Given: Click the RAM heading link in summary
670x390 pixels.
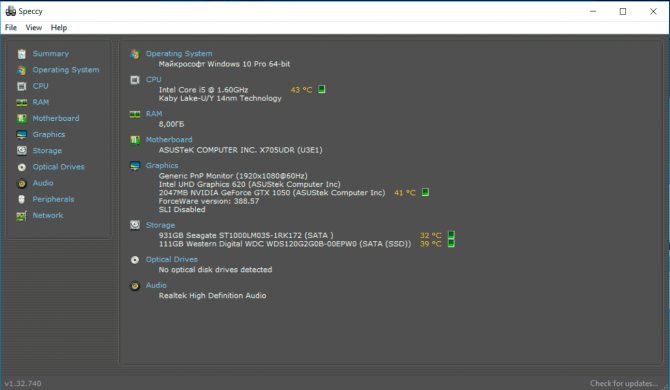Looking at the screenshot, I should [x=154, y=114].
